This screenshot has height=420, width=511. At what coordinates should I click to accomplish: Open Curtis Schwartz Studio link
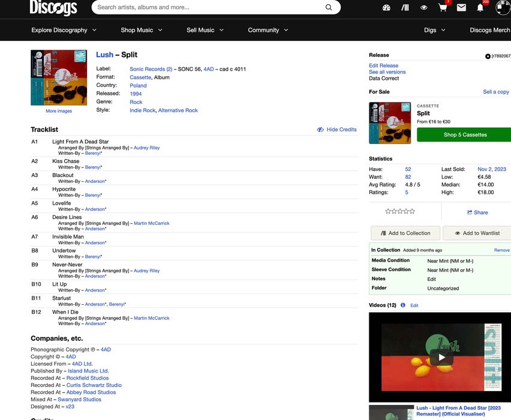coord(94,385)
